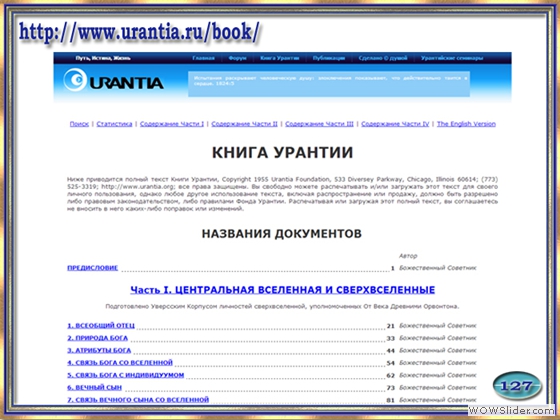
Task: Open Содержание Части I link
Action: [172, 124]
